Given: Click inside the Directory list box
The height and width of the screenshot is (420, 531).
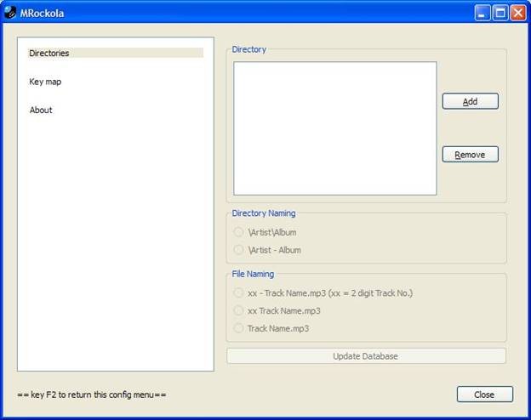Looking at the screenshot, I should coord(335,128).
